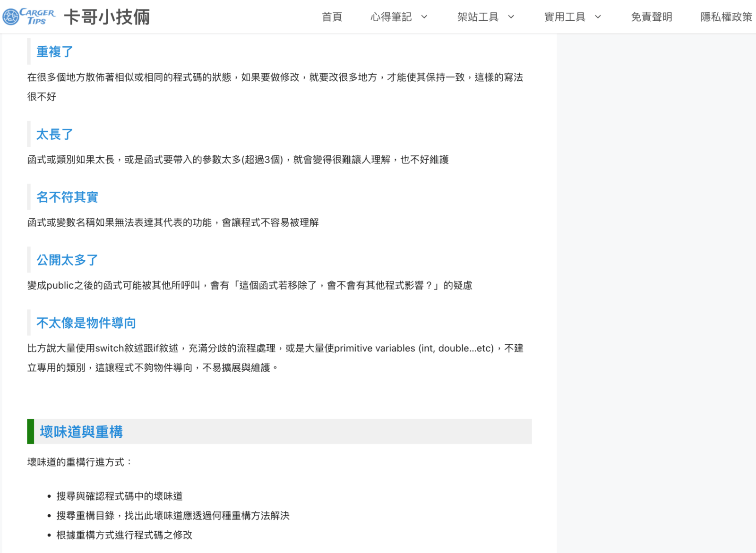Click the 壞味道與重構 section heading
Screen dimensions: 756x553
point(81,432)
